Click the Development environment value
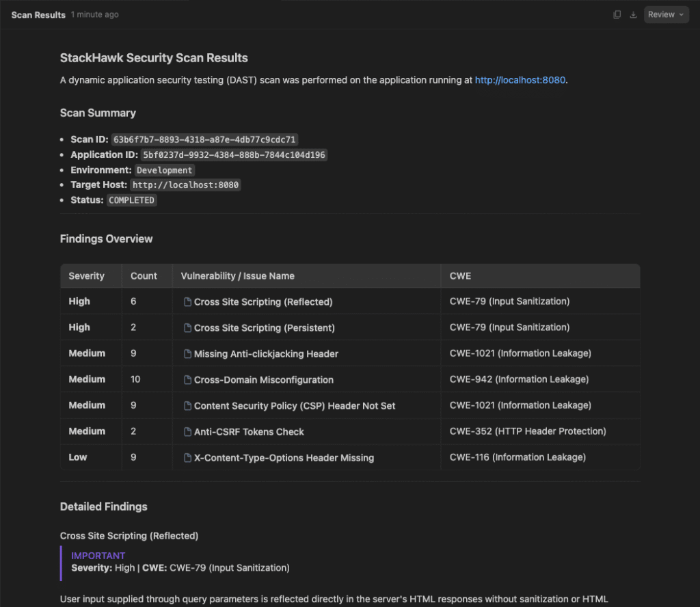Viewport: 700px width, 607px height. coord(164,170)
